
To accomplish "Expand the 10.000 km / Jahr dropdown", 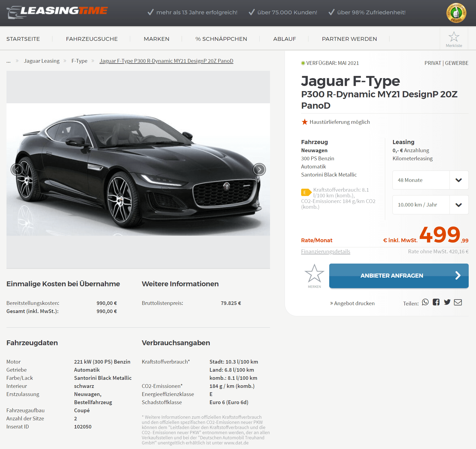I will point(430,205).
